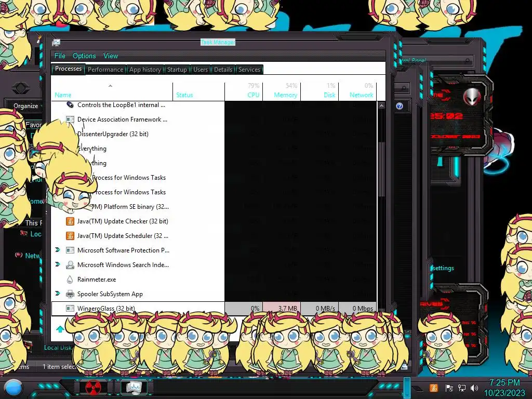Image resolution: width=532 pixels, height=399 pixels.
Task: Switch to the Performance tab
Action: pos(105,70)
